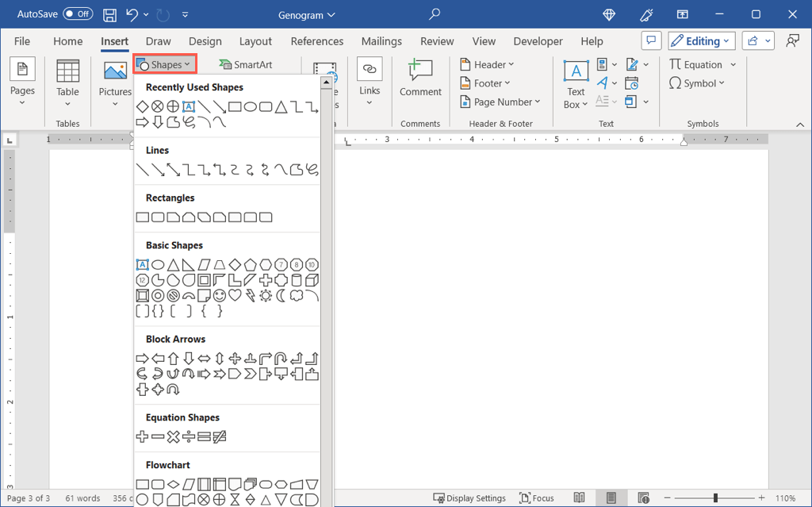
Task: Click the SmartArt button
Action: [247, 65]
